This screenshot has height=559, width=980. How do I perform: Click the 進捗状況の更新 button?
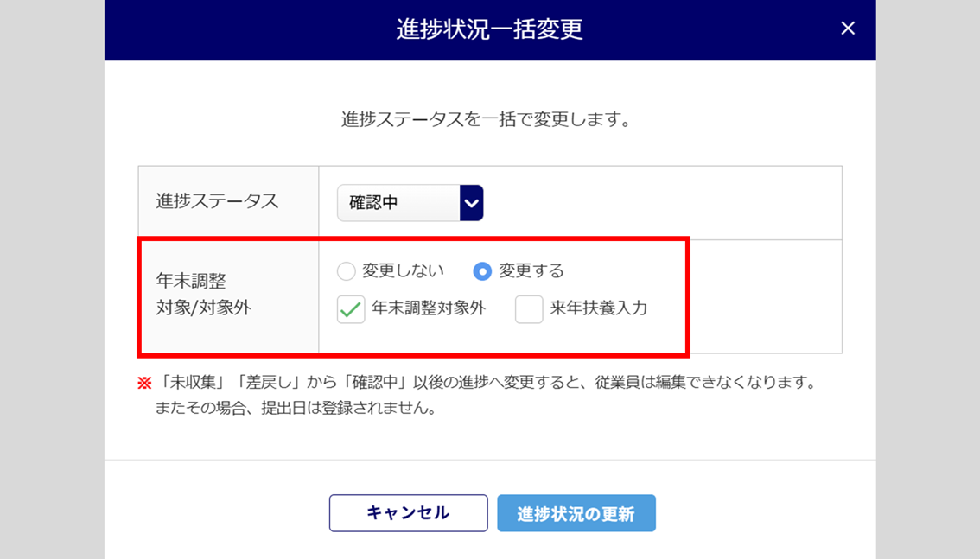tap(576, 513)
